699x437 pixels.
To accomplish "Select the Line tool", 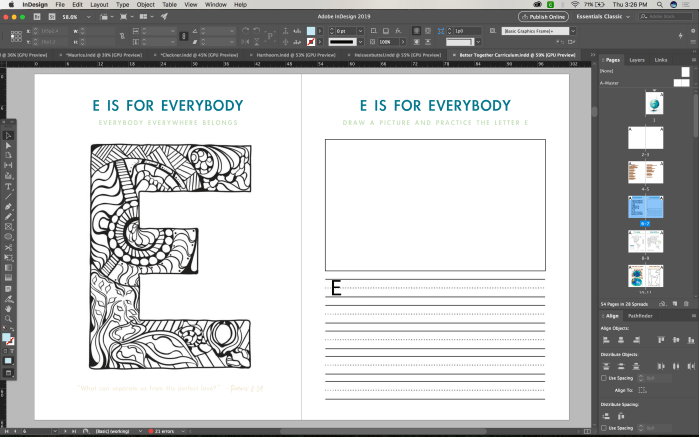I will tap(8, 196).
